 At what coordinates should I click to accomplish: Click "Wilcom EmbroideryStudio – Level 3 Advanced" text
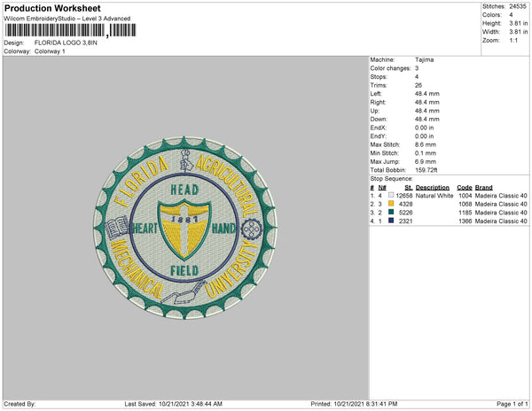click(67, 19)
